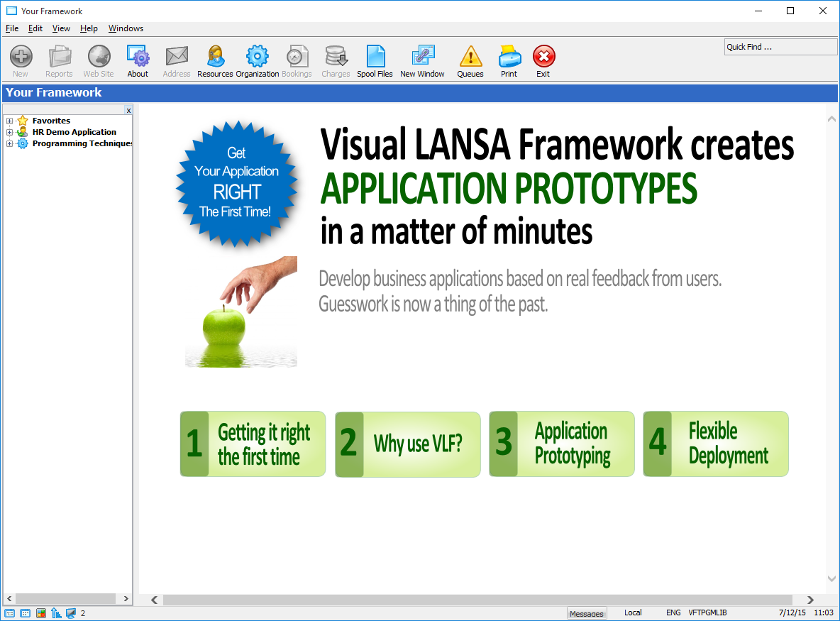The width and height of the screenshot is (840, 621).
Task: Click the 'Why use VLF?' button
Action: (408, 444)
